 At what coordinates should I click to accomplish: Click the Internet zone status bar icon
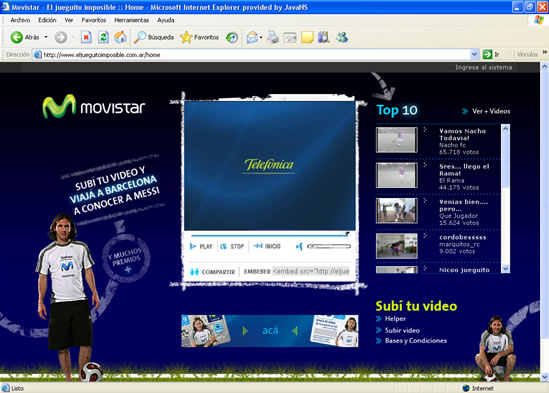(466, 388)
